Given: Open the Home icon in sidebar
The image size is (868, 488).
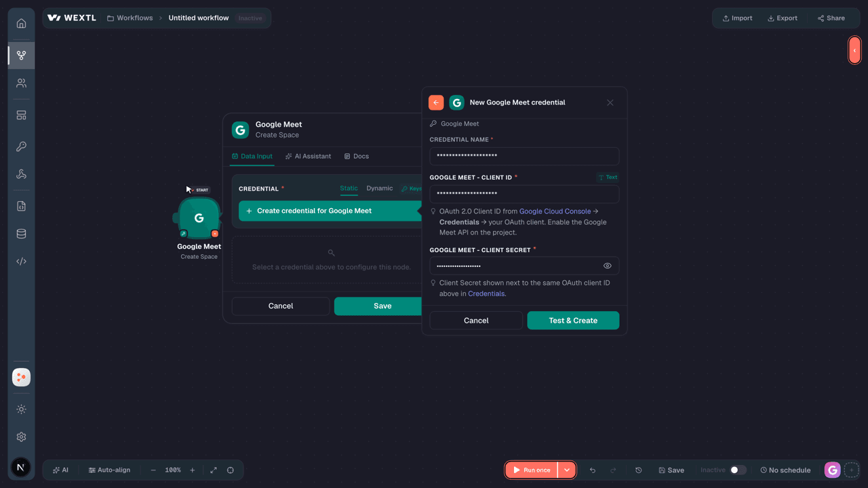Looking at the screenshot, I should (21, 23).
